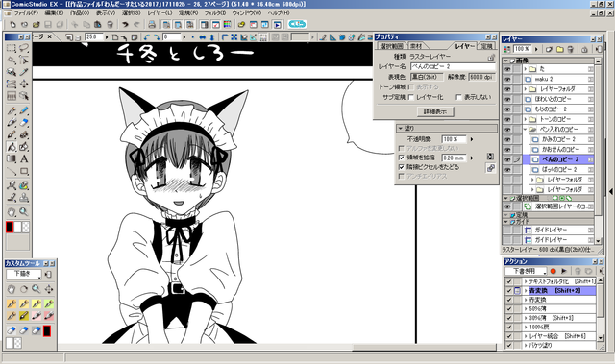
Task: Collapse the 画像 section in Layer panel
Action: click(x=506, y=61)
